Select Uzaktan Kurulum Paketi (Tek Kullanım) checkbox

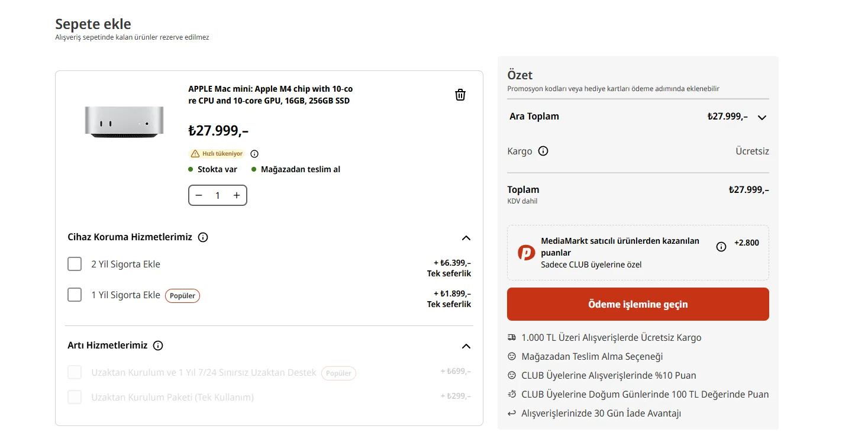75,397
